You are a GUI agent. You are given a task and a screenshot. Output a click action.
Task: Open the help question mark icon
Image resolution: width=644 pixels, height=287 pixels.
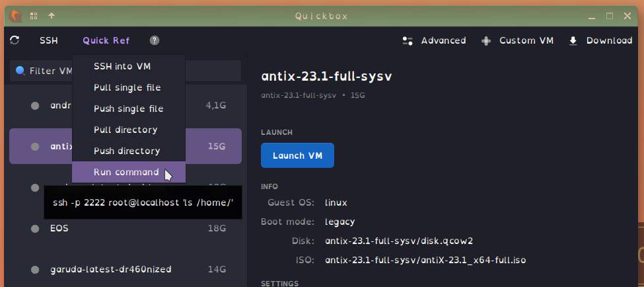[155, 40]
